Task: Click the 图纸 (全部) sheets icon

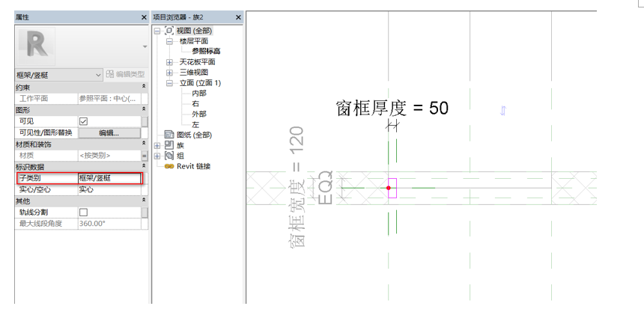Action: point(168,135)
